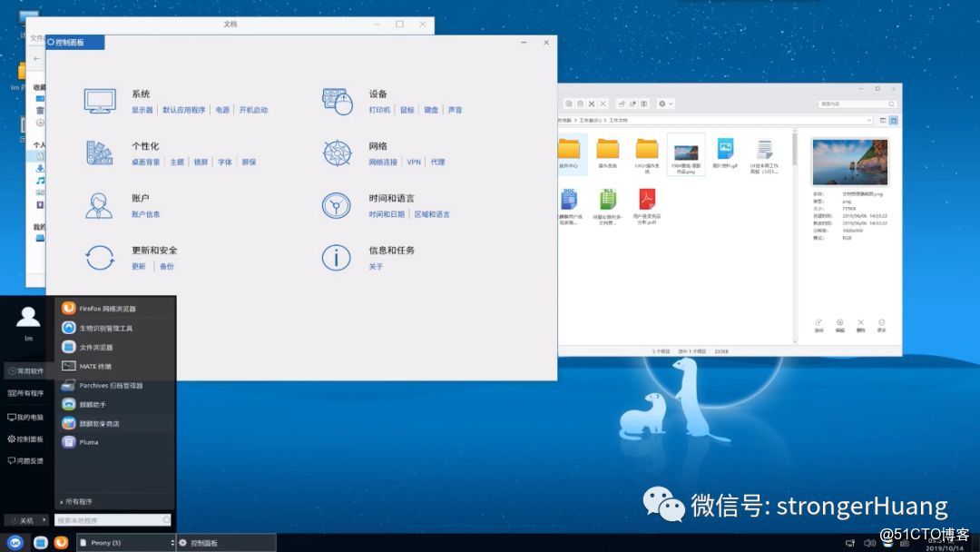The height and width of the screenshot is (552, 980).
Task: Open the start menu button on taskbar
Action: pyautogui.click(x=15, y=543)
